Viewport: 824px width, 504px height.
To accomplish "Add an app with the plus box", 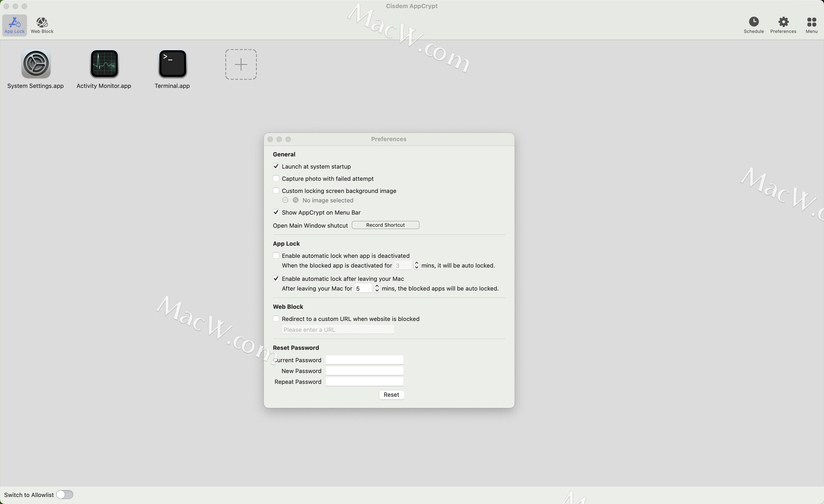I will [241, 64].
